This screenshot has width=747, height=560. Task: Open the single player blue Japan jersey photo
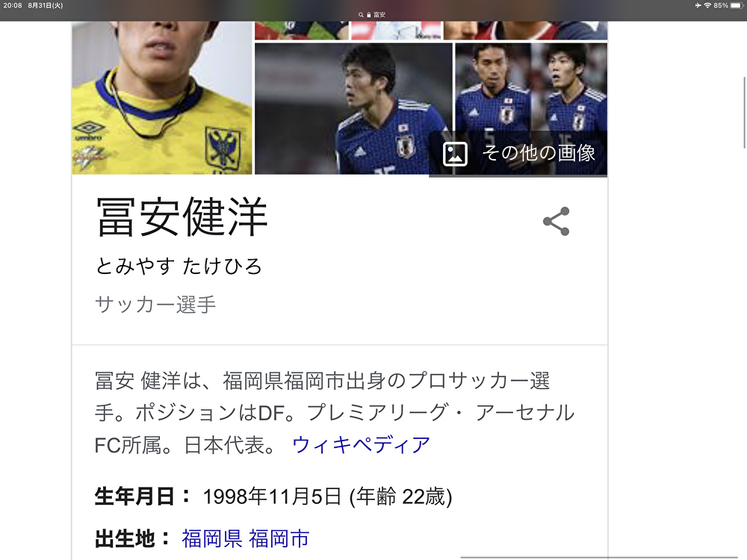click(353, 108)
